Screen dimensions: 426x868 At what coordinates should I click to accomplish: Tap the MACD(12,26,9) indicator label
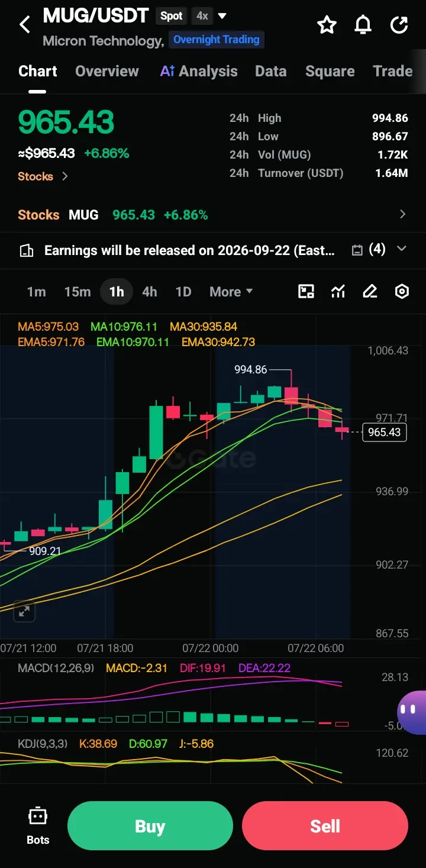[55, 668]
